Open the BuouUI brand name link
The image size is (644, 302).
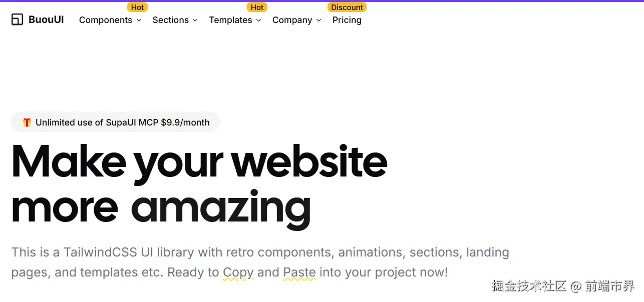click(x=46, y=20)
